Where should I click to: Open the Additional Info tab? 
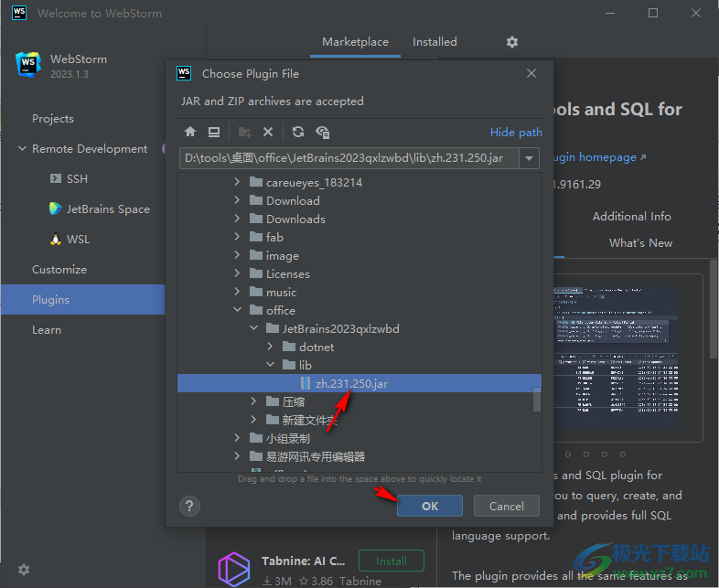pos(631,217)
